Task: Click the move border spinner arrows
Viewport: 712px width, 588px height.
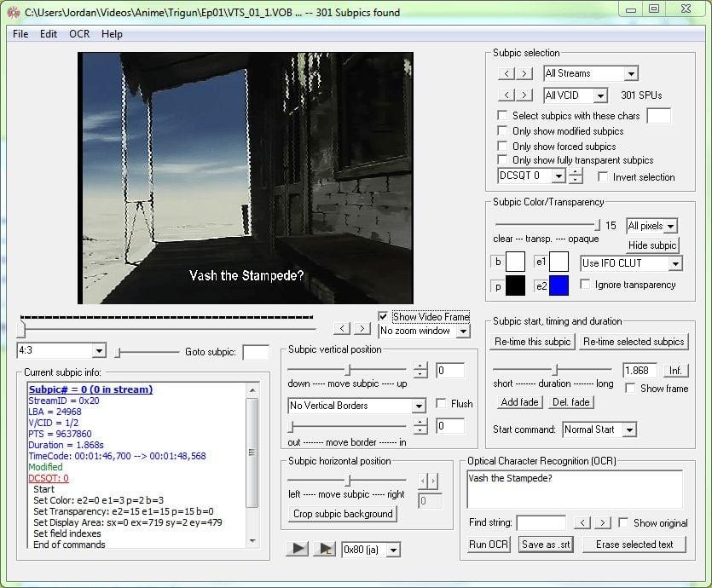Action: coord(420,426)
